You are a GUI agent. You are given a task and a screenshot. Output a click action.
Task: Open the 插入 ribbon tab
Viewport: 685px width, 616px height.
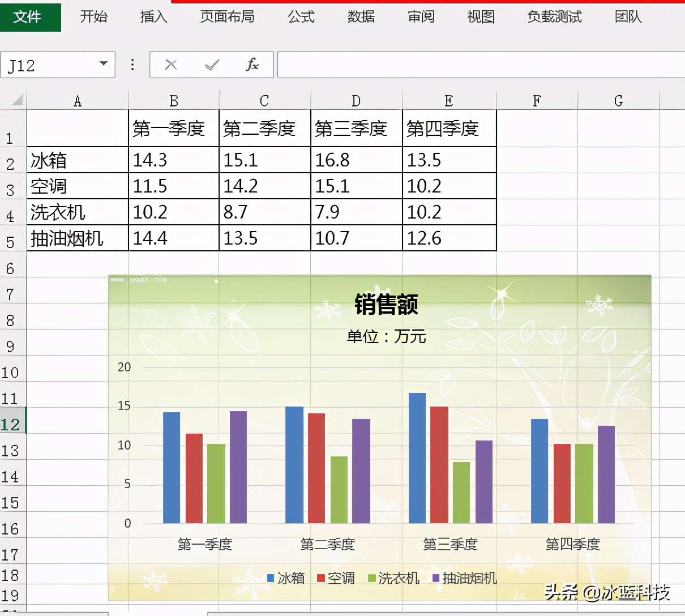[153, 17]
